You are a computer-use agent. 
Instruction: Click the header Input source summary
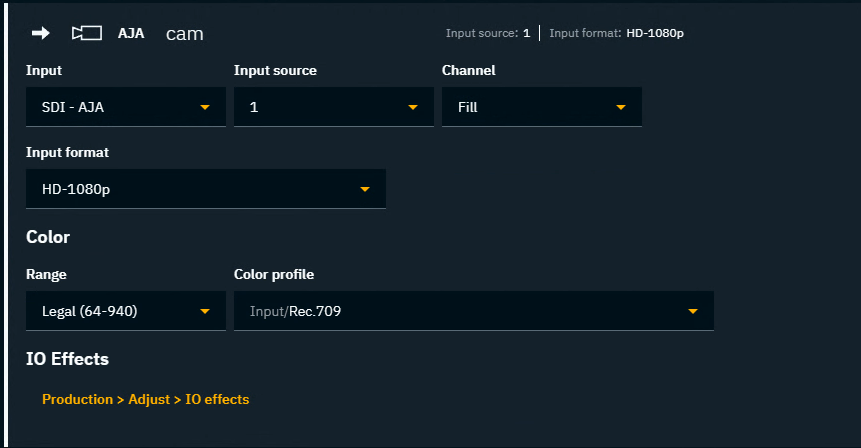tap(487, 33)
